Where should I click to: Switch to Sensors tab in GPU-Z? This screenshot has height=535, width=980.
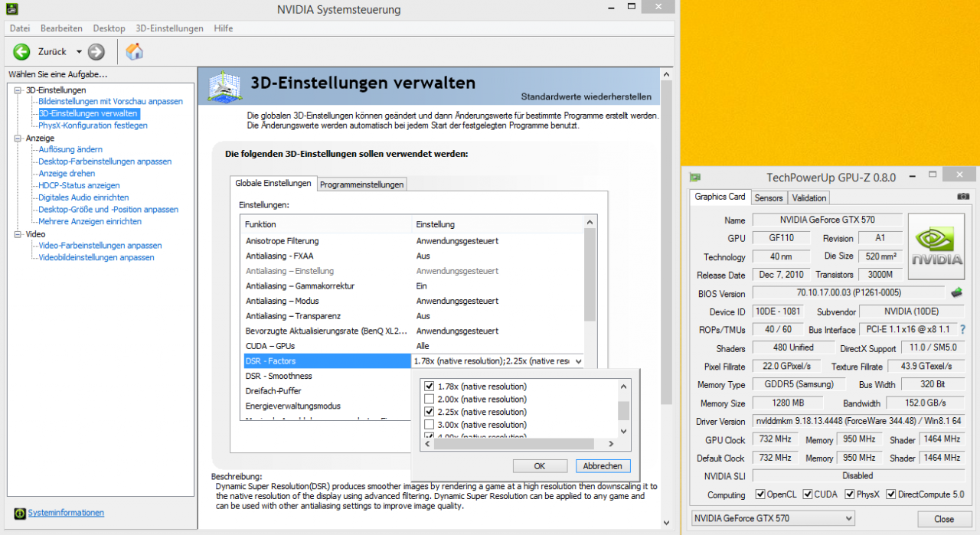click(769, 197)
